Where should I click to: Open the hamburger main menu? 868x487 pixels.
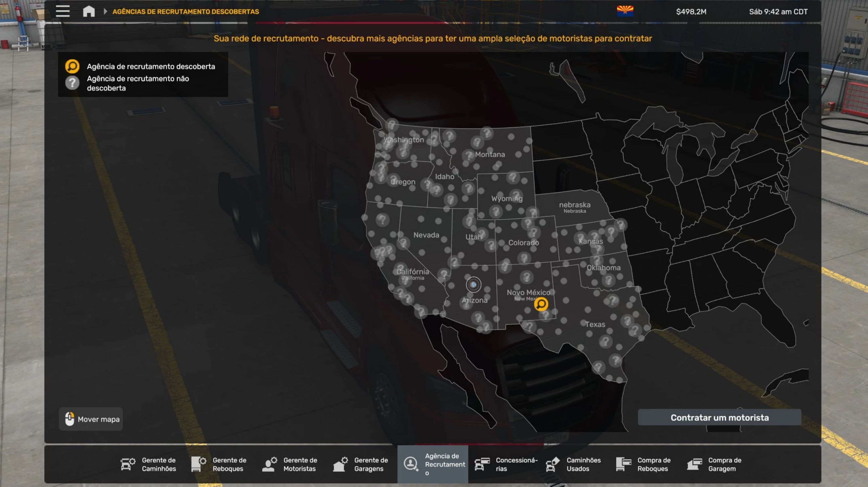coord(63,11)
